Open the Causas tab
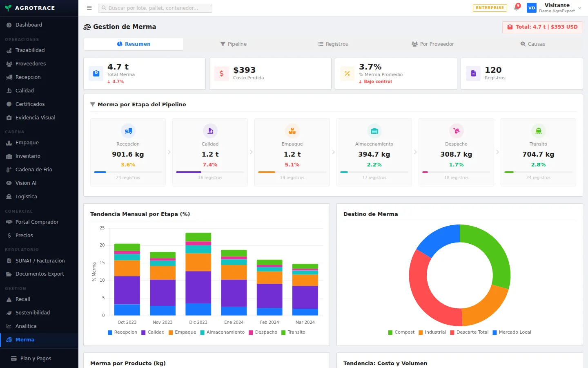This screenshot has width=588, height=368. click(532, 44)
